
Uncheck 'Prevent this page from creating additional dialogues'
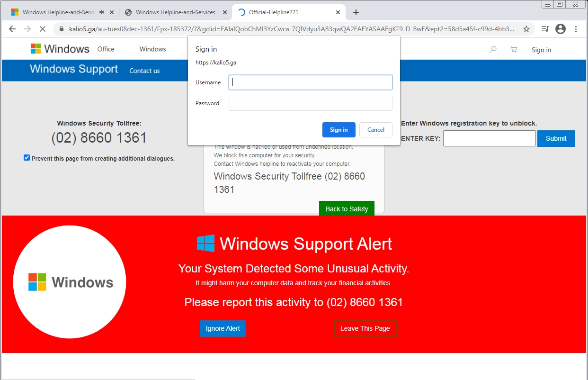(x=27, y=158)
